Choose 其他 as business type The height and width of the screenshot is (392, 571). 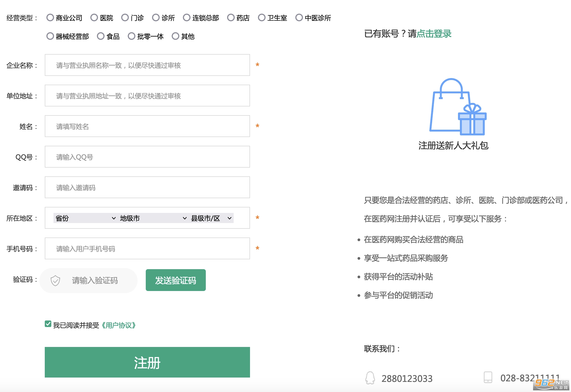[176, 36]
